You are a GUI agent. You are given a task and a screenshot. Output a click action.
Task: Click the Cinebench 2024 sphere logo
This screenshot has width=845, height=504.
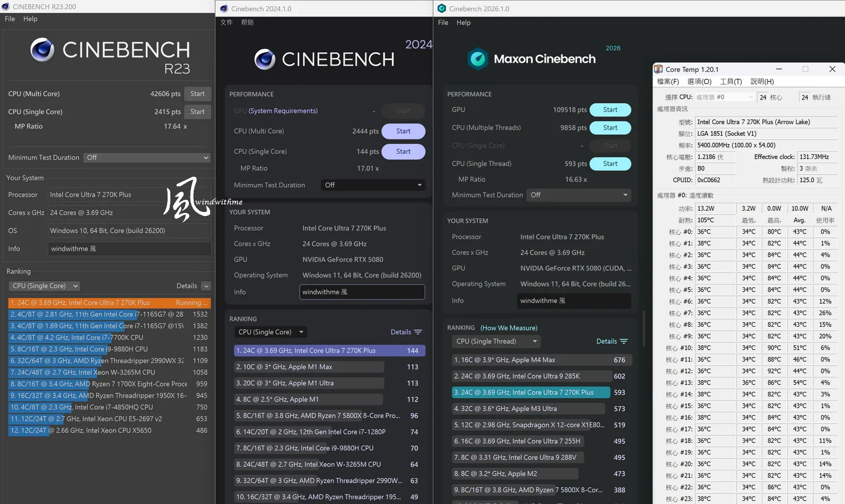[264, 59]
